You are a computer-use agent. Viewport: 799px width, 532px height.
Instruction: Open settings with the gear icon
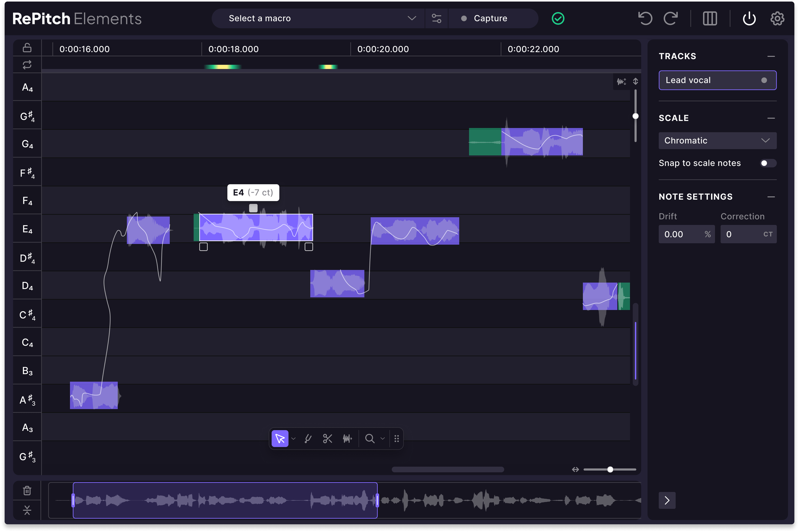click(x=777, y=18)
